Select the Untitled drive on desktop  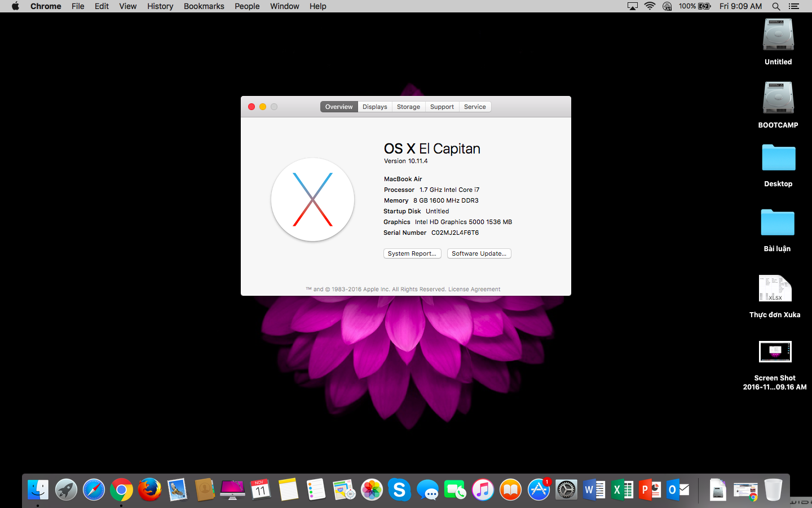[778, 35]
